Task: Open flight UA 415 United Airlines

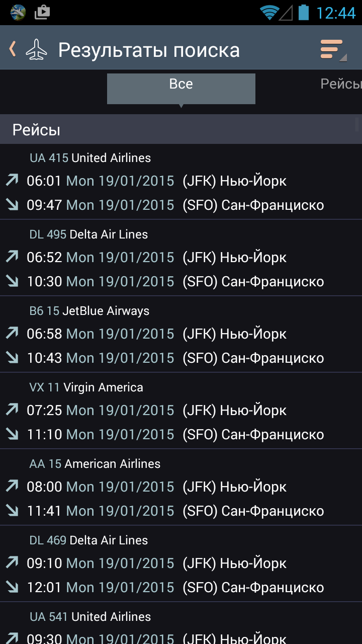Action: click(x=181, y=181)
